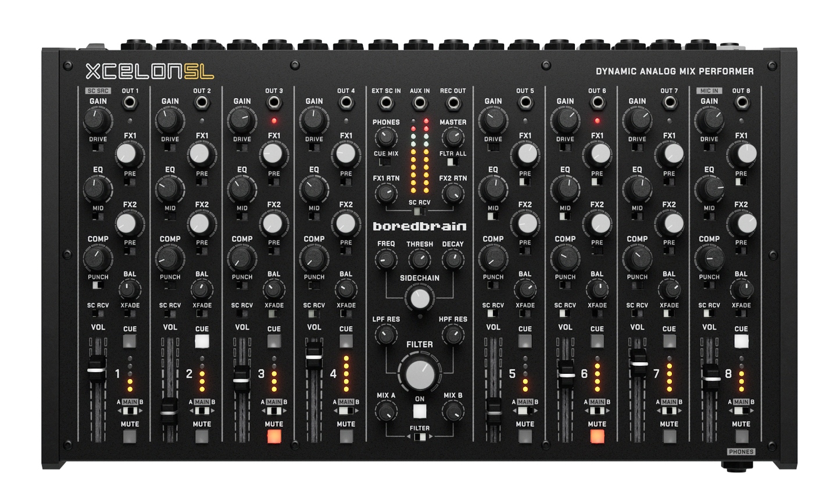Click the channel 8 BAL knob
Viewport: 840px width, 504px height.
coord(741,289)
